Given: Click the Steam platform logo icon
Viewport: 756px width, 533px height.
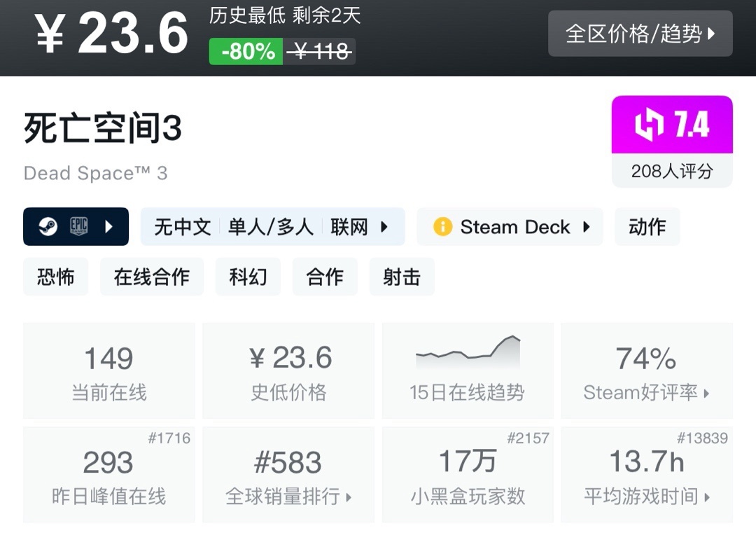Looking at the screenshot, I should 48,227.
